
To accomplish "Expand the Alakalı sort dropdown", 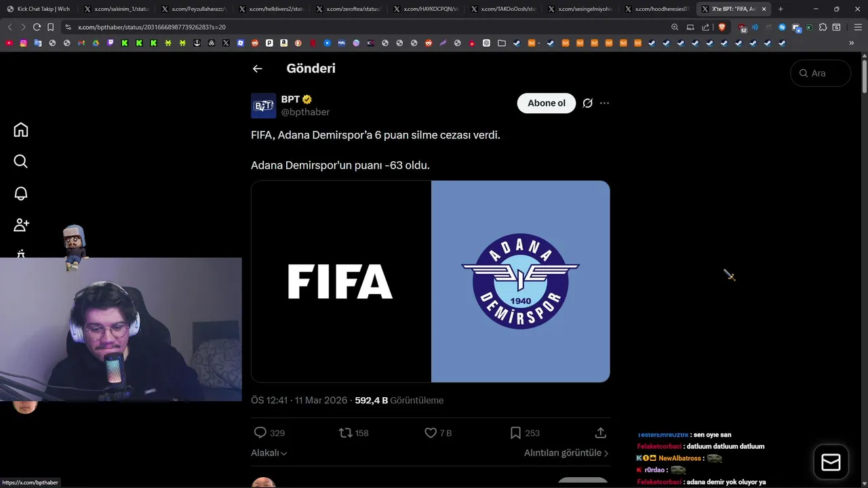I will coord(269,453).
